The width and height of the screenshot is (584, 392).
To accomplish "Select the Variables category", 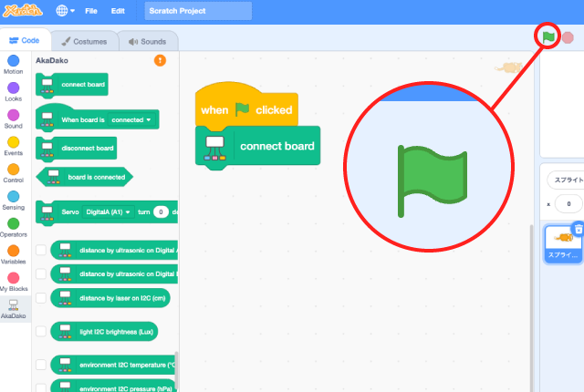I will tap(14, 254).
